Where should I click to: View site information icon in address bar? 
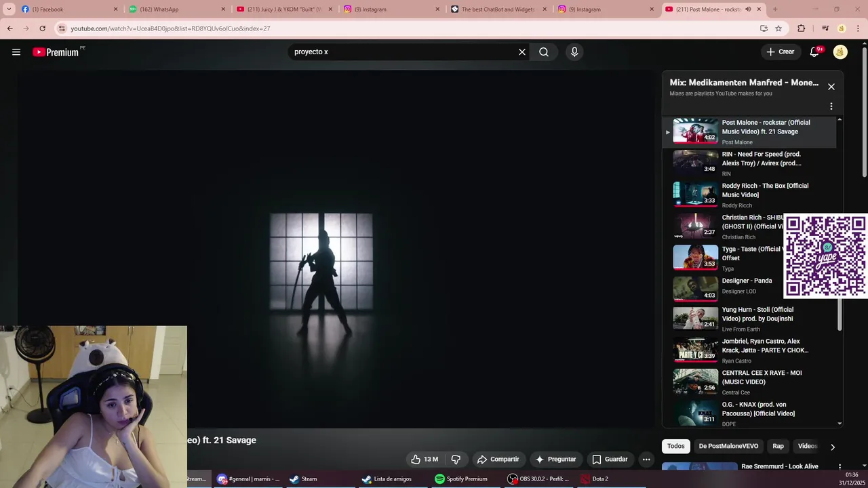pyautogui.click(x=62, y=28)
